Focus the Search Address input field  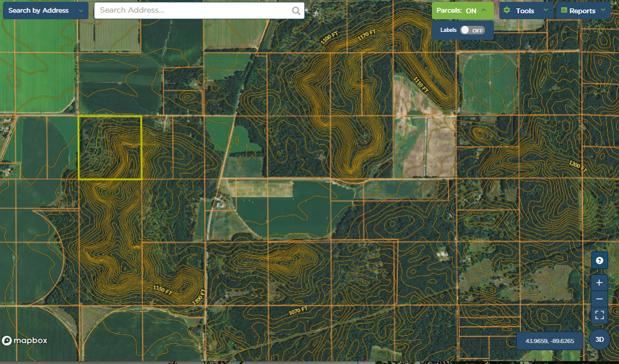(194, 11)
